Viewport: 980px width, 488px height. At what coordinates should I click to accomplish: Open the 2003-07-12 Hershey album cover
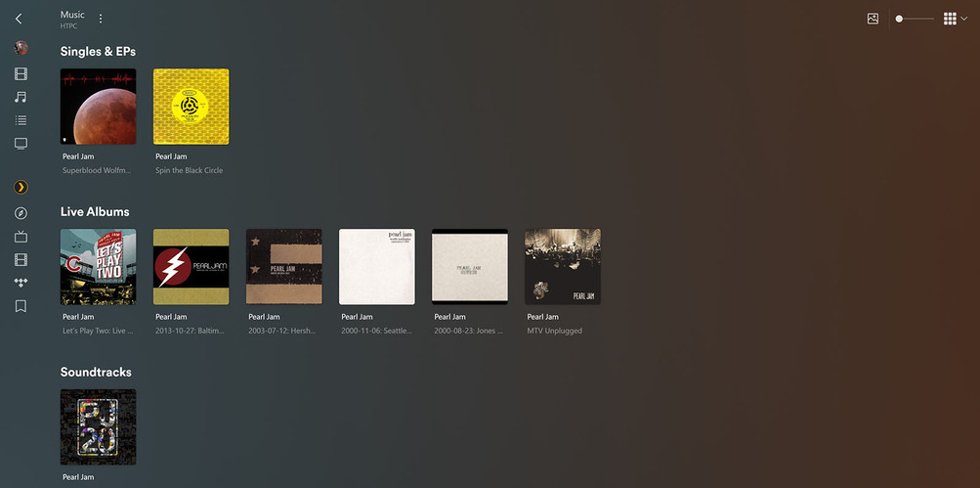click(x=284, y=267)
